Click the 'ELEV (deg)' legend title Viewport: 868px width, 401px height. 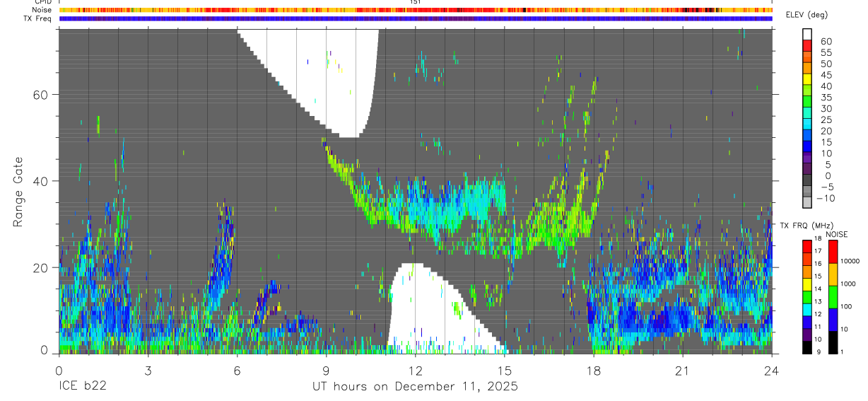tap(809, 15)
